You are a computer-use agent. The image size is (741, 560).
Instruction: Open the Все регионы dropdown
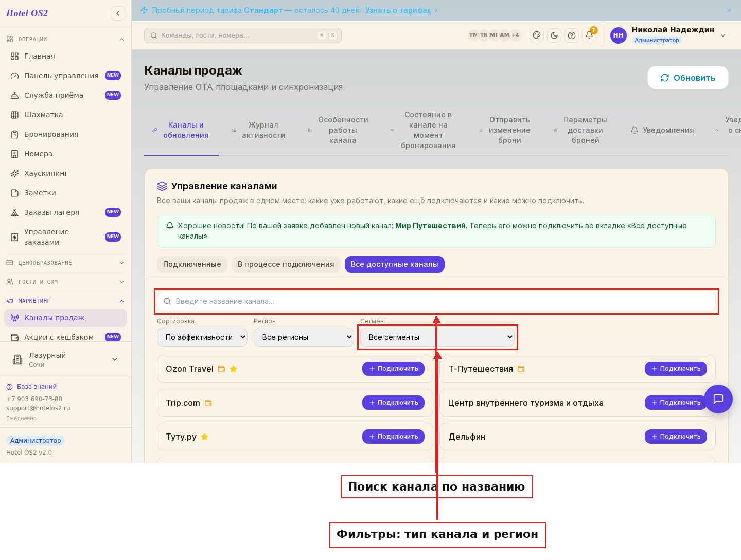[x=304, y=337]
